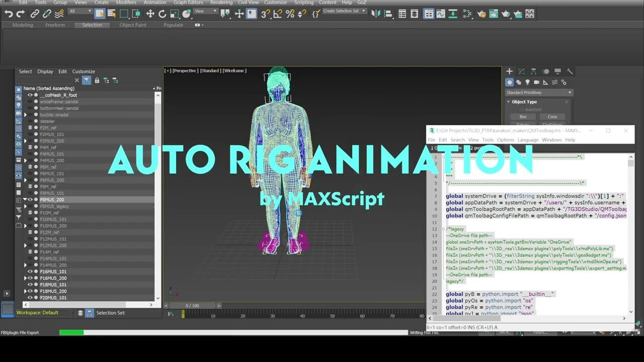The image size is (644, 362).
Task: Open Select by Name dialog icon
Action: pyautogui.click(x=111, y=14)
